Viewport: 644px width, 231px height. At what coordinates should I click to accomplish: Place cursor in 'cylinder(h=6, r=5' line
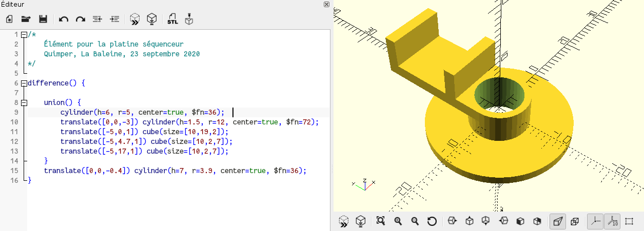coord(142,112)
